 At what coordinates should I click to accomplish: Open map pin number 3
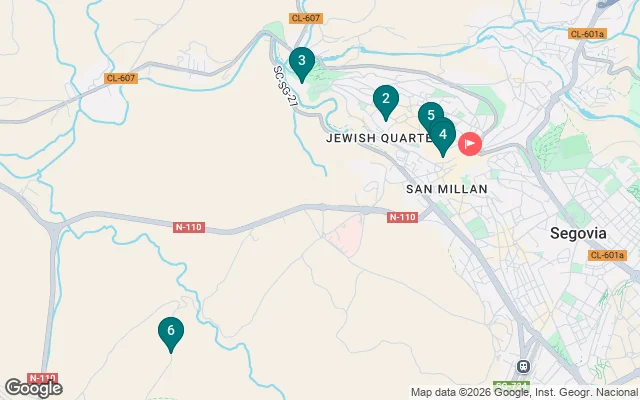[302, 64]
